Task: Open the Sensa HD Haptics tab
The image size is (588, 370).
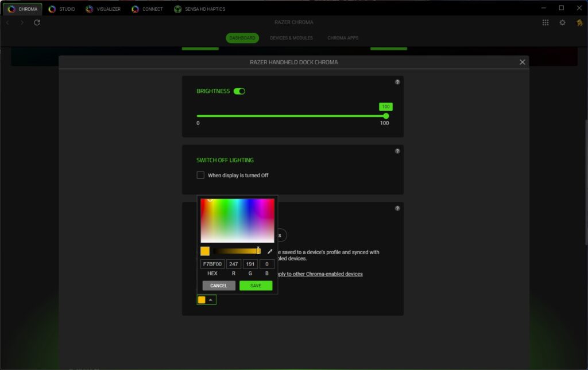Action: click(199, 9)
